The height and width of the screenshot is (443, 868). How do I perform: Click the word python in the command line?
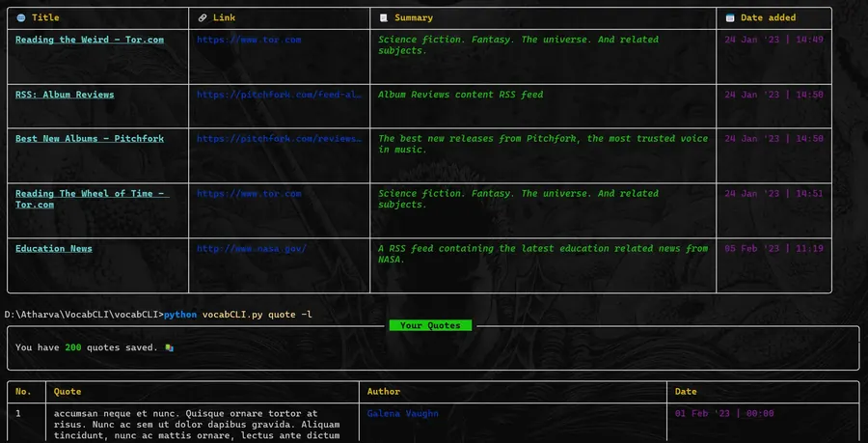(x=180, y=315)
